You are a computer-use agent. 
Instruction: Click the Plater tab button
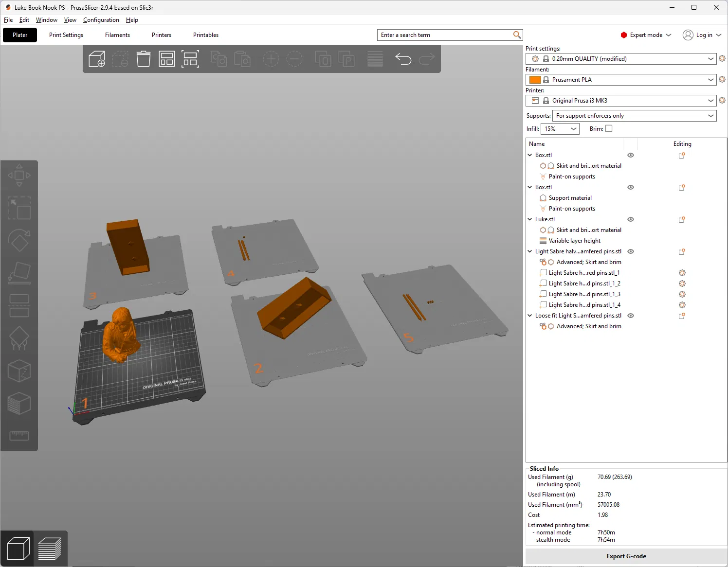tap(20, 35)
